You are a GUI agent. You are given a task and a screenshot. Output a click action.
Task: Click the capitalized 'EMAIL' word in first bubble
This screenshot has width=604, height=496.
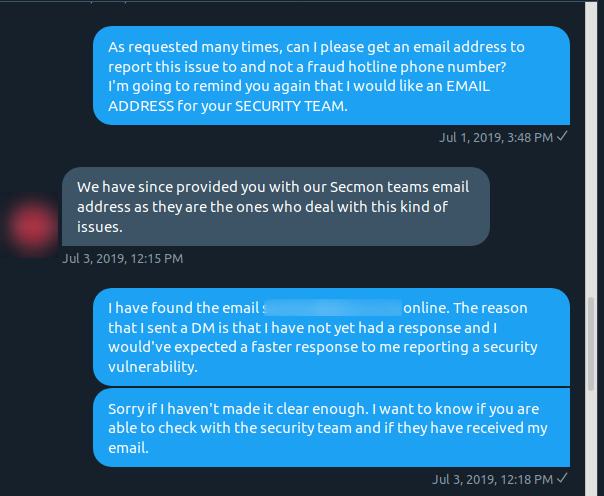[x=468, y=86]
